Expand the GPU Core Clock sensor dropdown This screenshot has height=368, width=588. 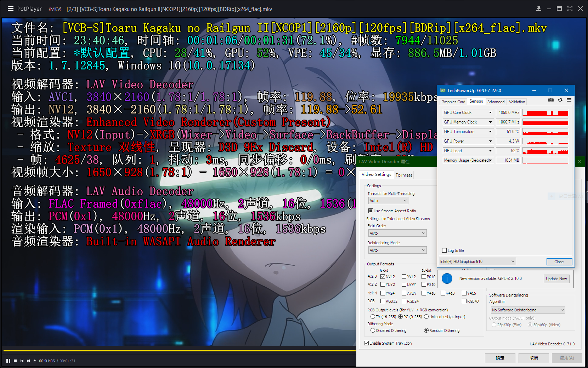coord(490,113)
